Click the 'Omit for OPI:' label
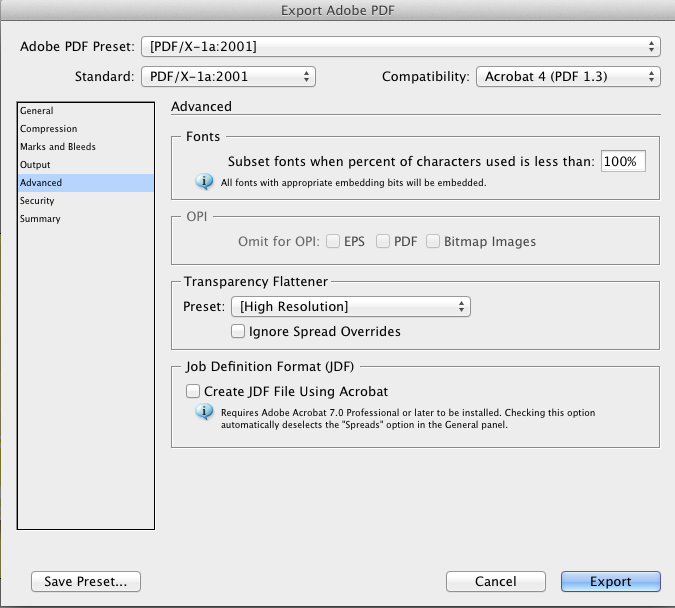This screenshot has width=675, height=608. pyautogui.click(x=279, y=241)
